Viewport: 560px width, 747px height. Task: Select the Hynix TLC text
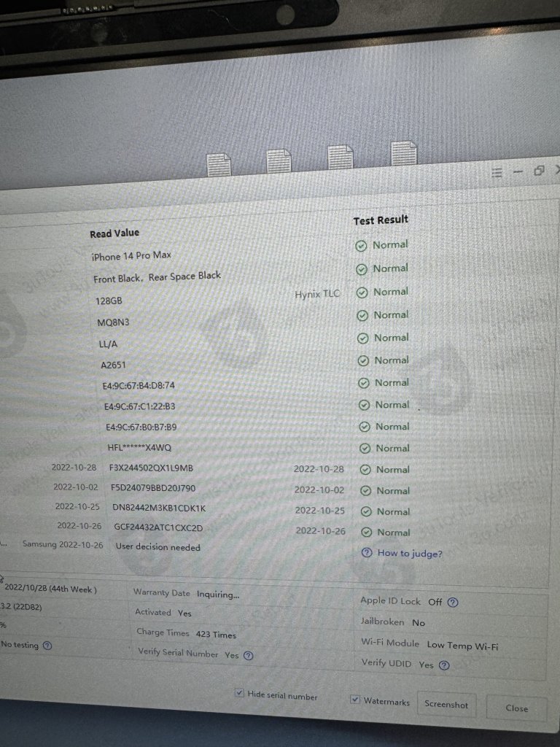pyautogui.click(x=317, y=294)
